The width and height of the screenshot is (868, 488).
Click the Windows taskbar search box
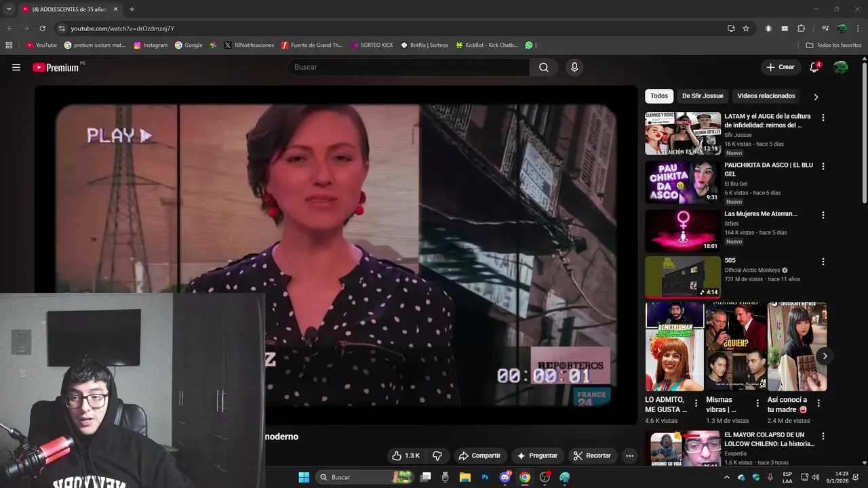pyautogui.click(x=365, y=477)
